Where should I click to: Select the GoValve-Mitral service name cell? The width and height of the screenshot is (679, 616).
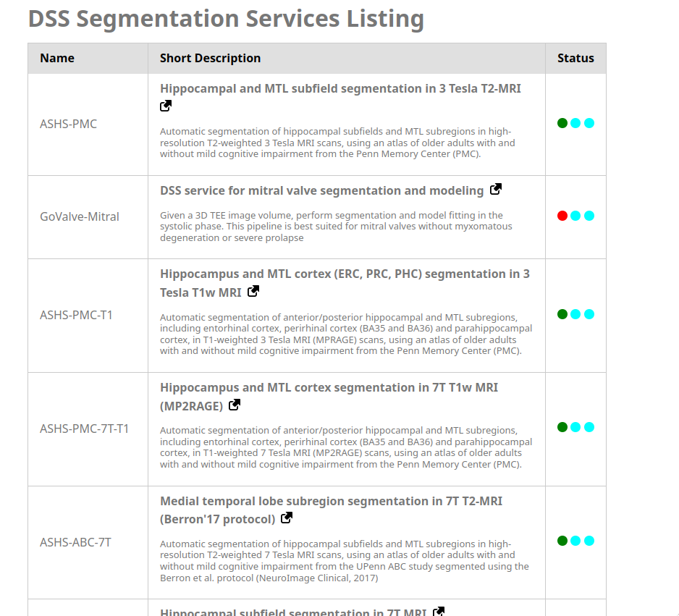pyautogui.click(x=80, y=216)
